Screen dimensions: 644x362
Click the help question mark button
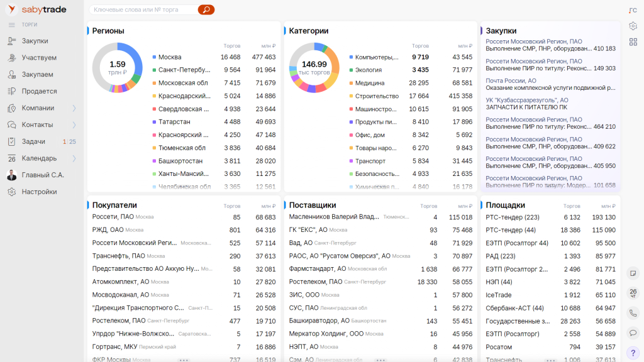633,353
